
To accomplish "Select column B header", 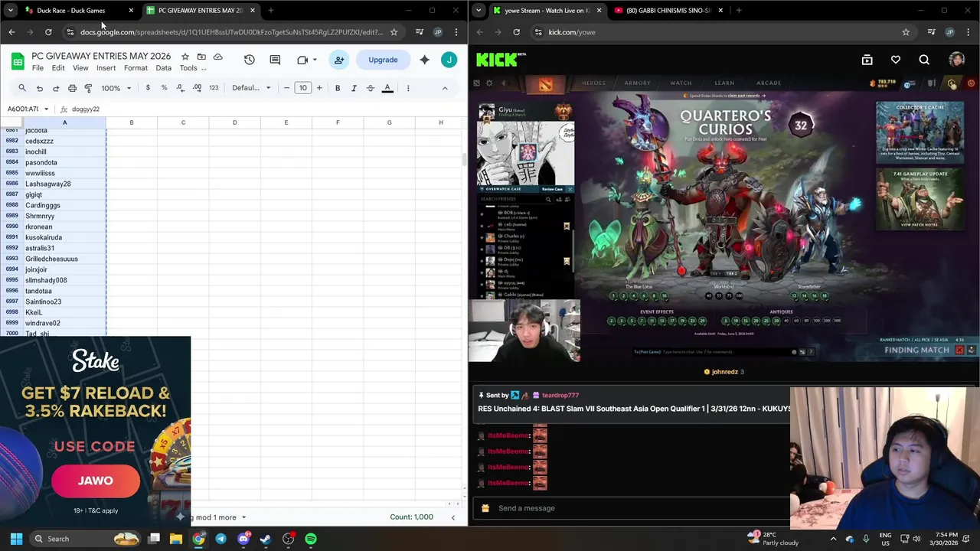I will (132, 122).
